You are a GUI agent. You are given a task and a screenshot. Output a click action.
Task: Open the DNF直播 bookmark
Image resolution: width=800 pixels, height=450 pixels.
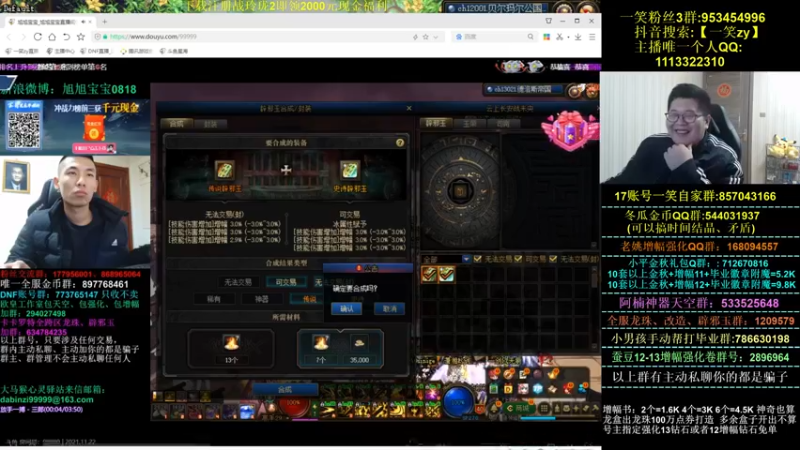tap(98, 51)
